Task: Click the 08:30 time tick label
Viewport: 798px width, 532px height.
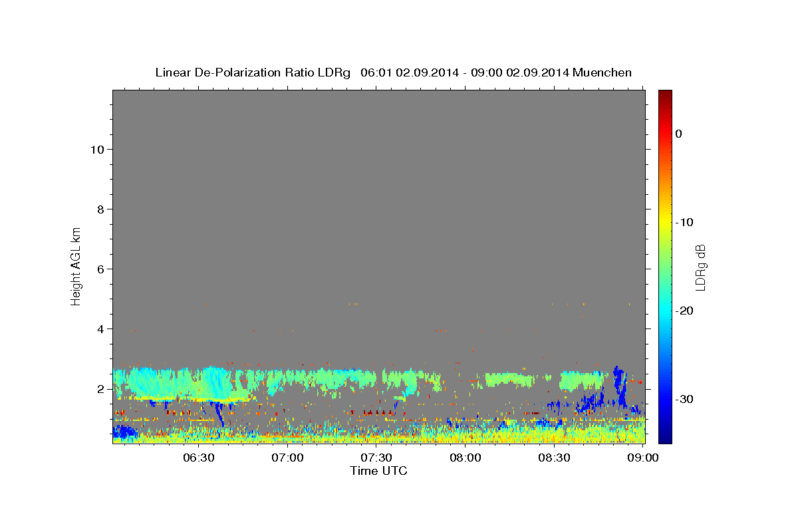Action: (554, 458)
